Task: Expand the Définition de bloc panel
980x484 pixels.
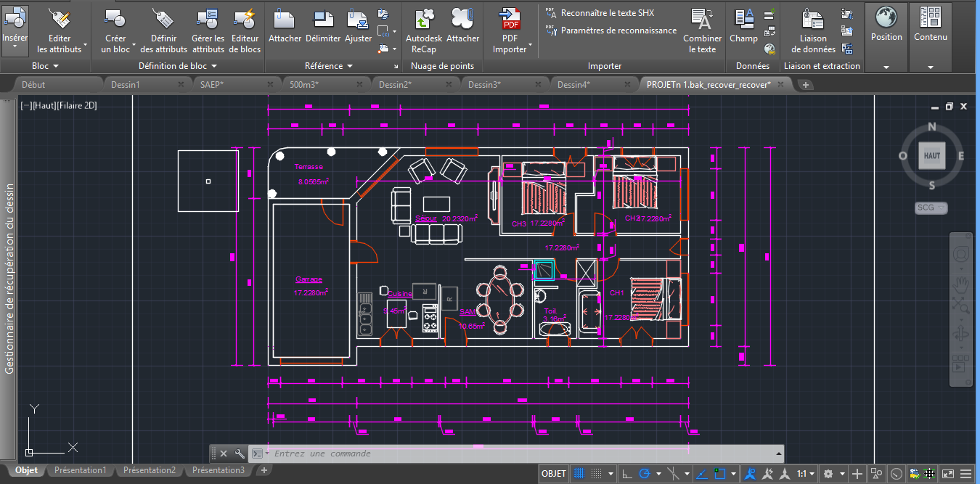Action: tap(179, 66)
